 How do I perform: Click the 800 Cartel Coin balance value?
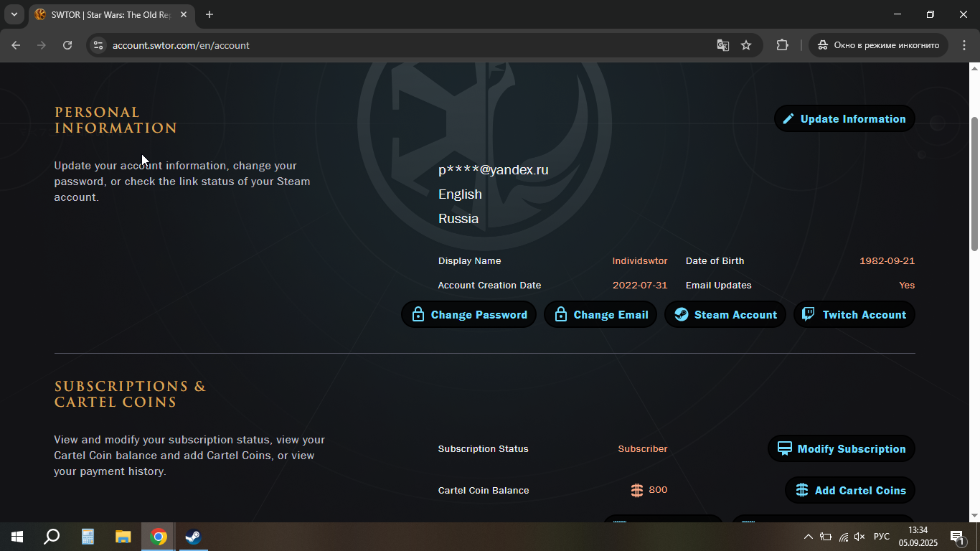tap(658, 490)
